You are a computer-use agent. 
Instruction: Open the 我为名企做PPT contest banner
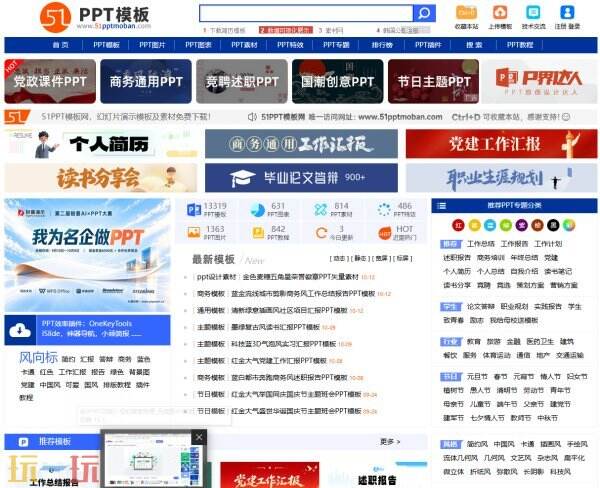coord(87,255)
